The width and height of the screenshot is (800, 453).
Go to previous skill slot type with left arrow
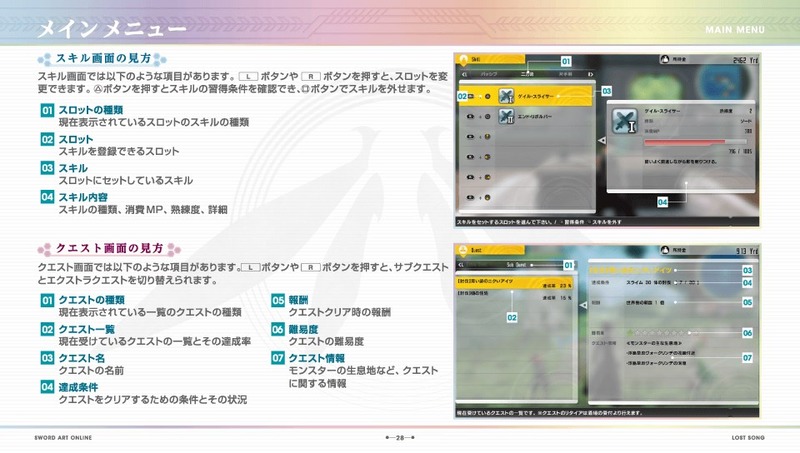click(x=464, y=74)
